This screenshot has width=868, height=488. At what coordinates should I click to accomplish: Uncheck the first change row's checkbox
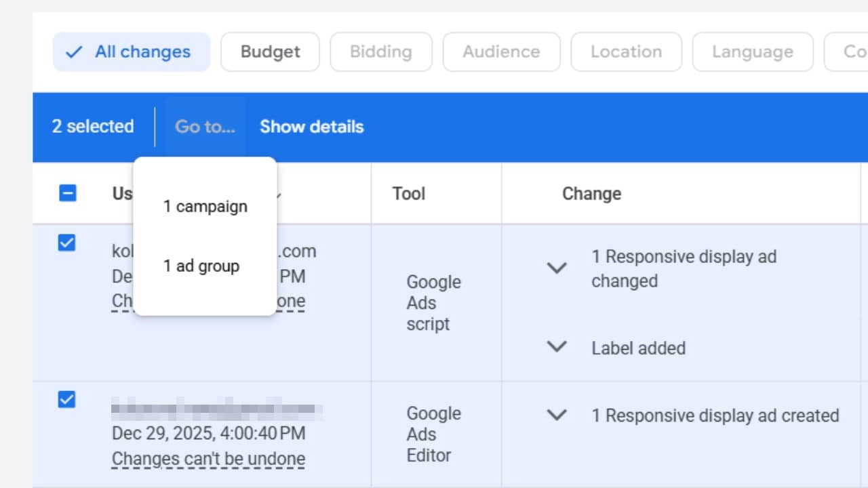click(x=66, y=243)
